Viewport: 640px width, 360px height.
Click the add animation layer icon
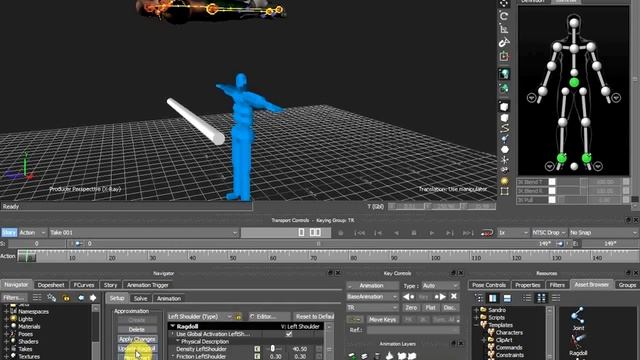point(352,356)
